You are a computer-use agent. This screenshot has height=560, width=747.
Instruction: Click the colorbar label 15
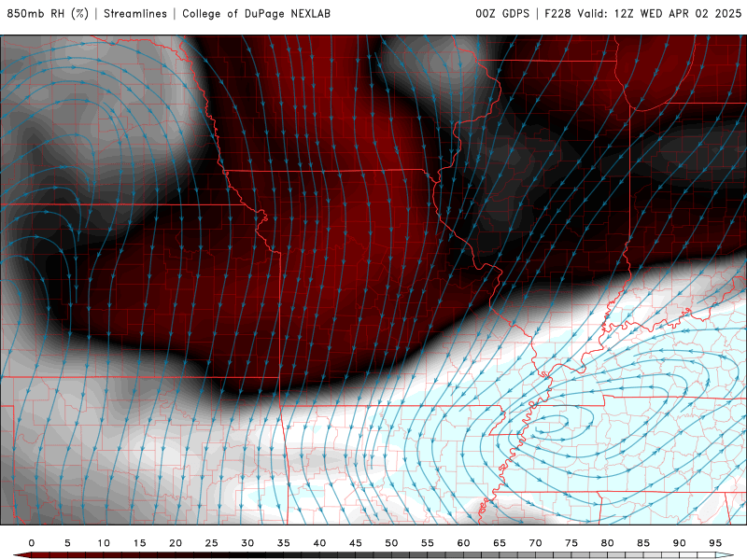(x=139, y=543)
